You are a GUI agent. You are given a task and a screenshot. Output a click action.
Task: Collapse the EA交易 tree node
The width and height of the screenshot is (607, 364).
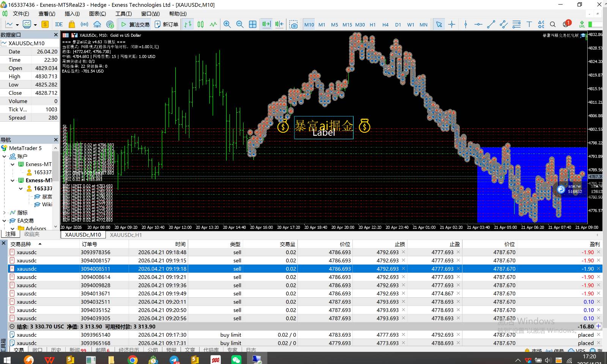(5, 221)
